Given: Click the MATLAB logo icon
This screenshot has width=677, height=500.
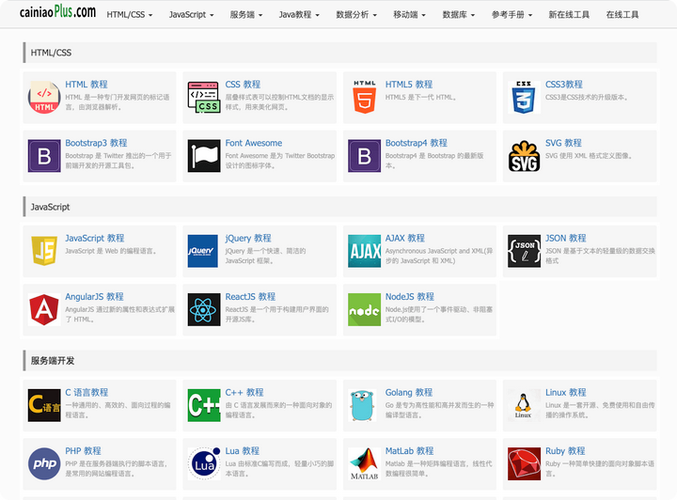Looking at the screenshot, I should click(x=364, y=464).
